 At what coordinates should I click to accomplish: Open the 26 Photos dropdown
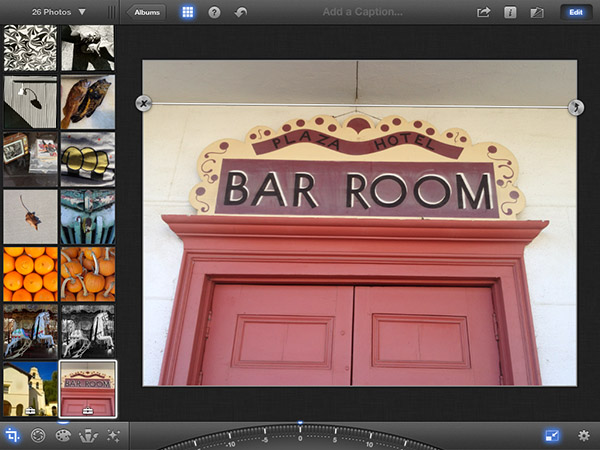click(59, 12)
